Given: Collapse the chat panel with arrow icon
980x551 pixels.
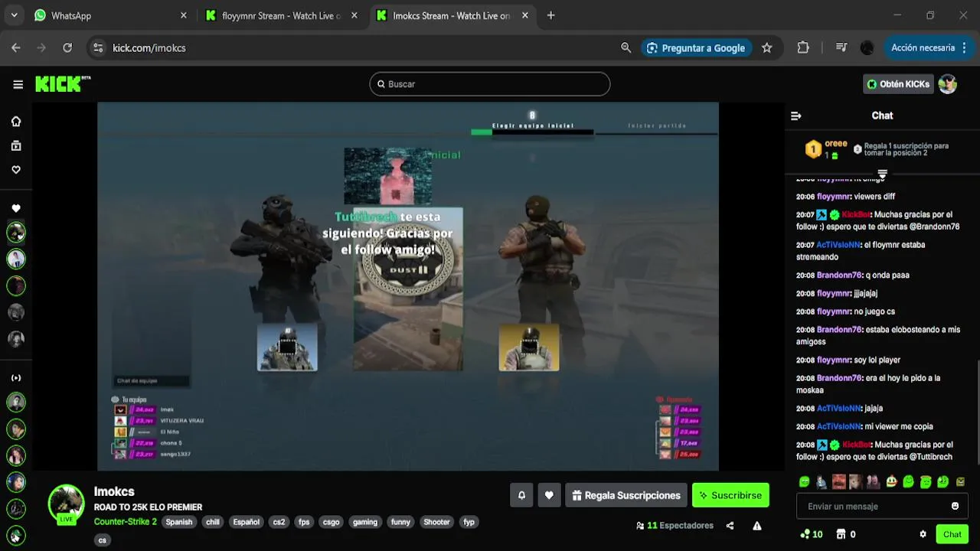Looking at the screenshot, I should pyautogui.click(x=796, y=116).
